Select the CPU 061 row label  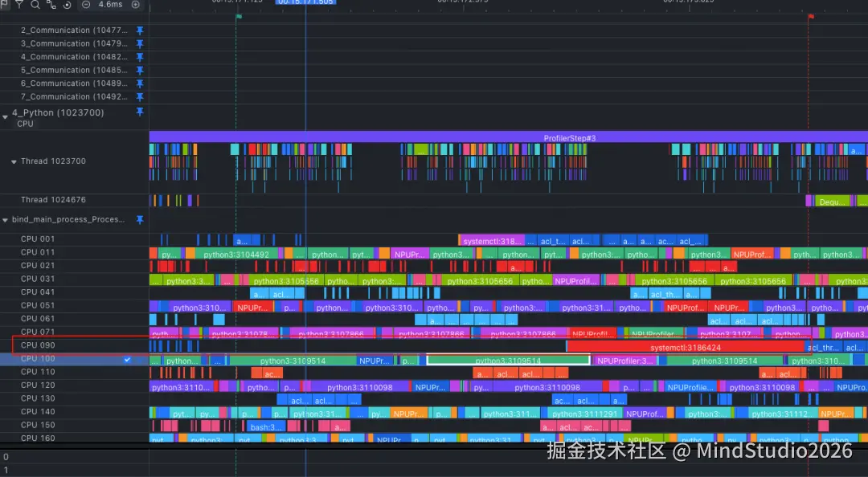(38, 319)
